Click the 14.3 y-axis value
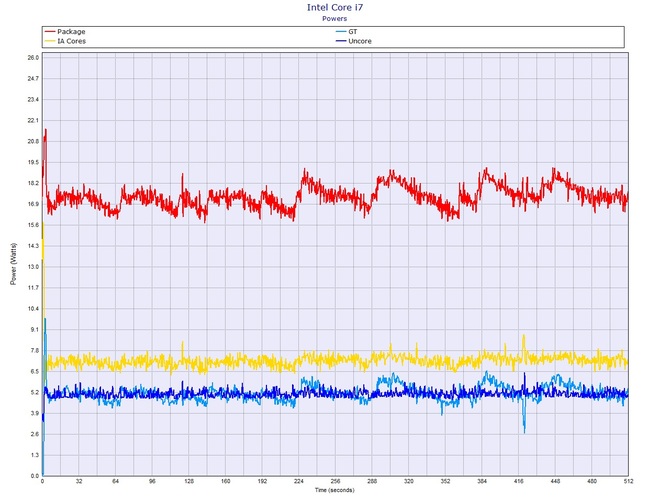 [33, 246]
